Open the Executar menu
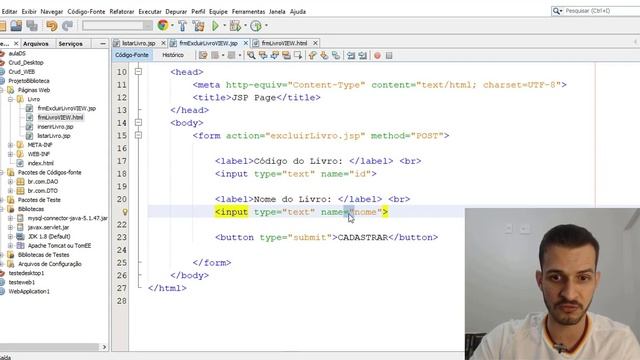The image size is (640, 360). click(150, 11)
